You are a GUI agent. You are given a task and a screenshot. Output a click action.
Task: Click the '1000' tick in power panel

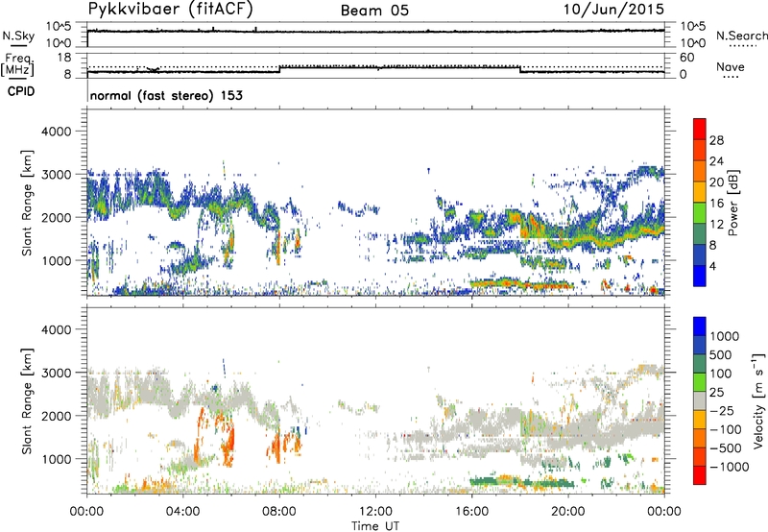56,260
